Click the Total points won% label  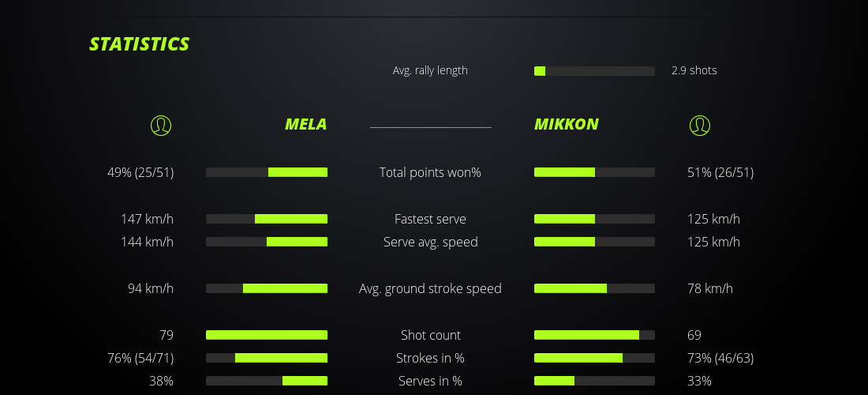430,172
